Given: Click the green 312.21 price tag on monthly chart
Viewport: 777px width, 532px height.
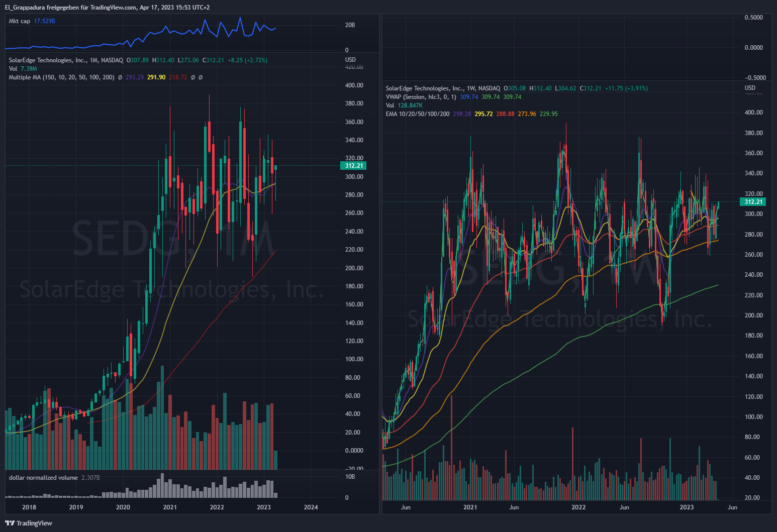Looking at the screenshot, I should (x=353, y=165).
